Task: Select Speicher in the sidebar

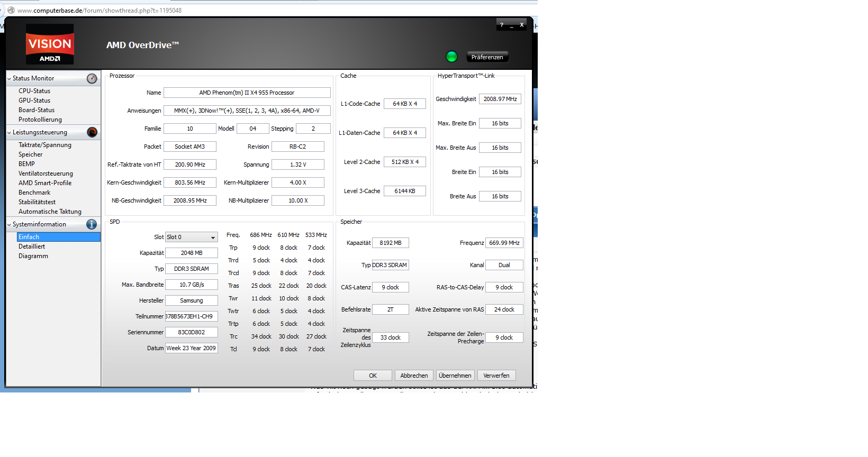Action: [31, 154]
